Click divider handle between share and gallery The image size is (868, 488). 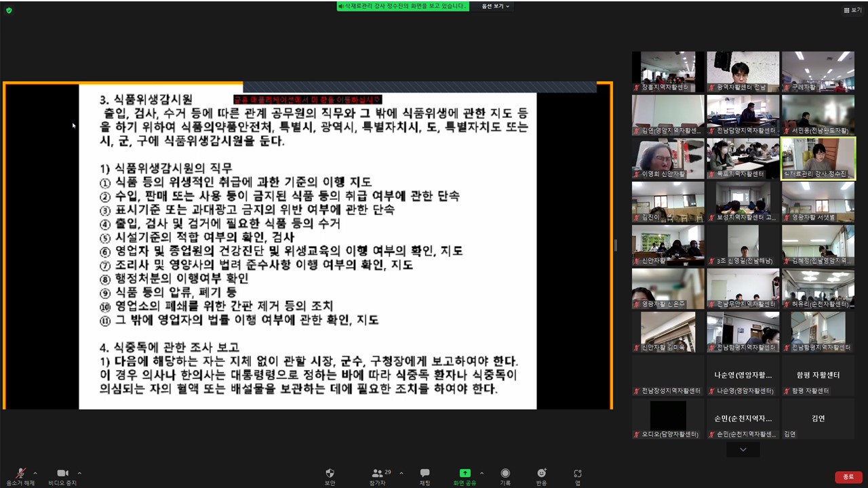(x=615, y=245)
